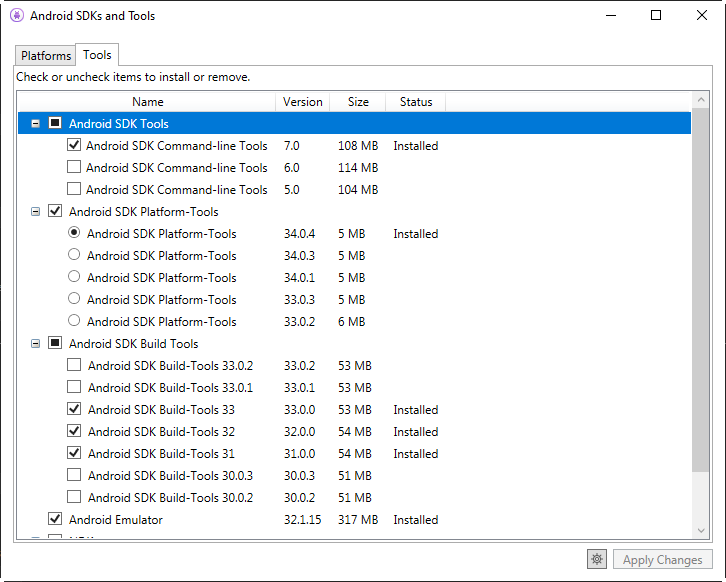Toggle Android SDK Platform-Tools group checkbox
Screen dimensions: 726x582
(x=55, y=211)
